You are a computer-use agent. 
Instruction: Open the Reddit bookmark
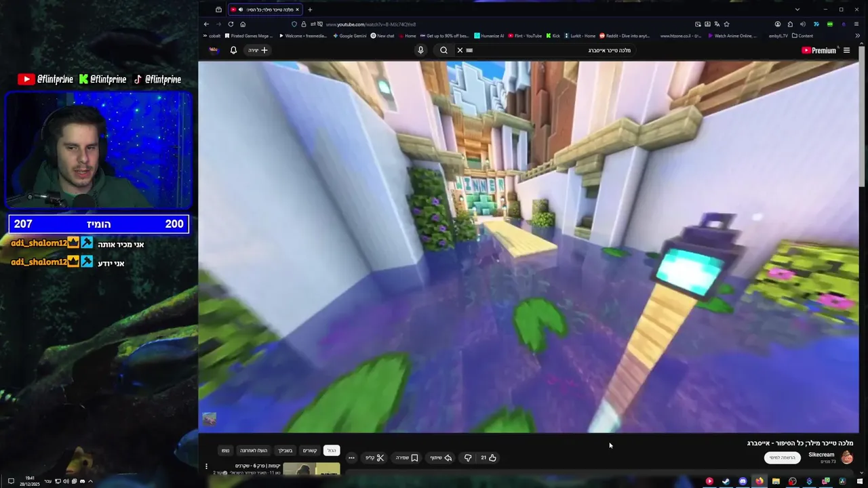(x=625, y=36)
